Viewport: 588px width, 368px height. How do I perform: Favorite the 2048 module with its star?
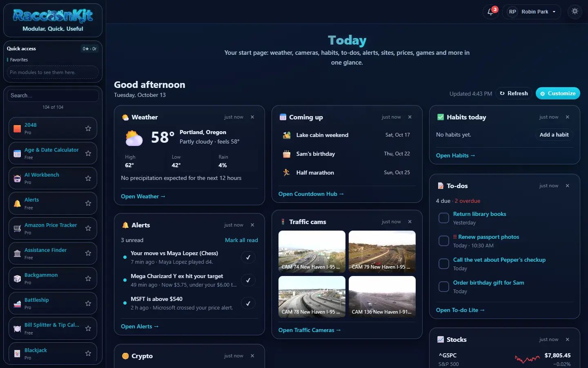88,128
